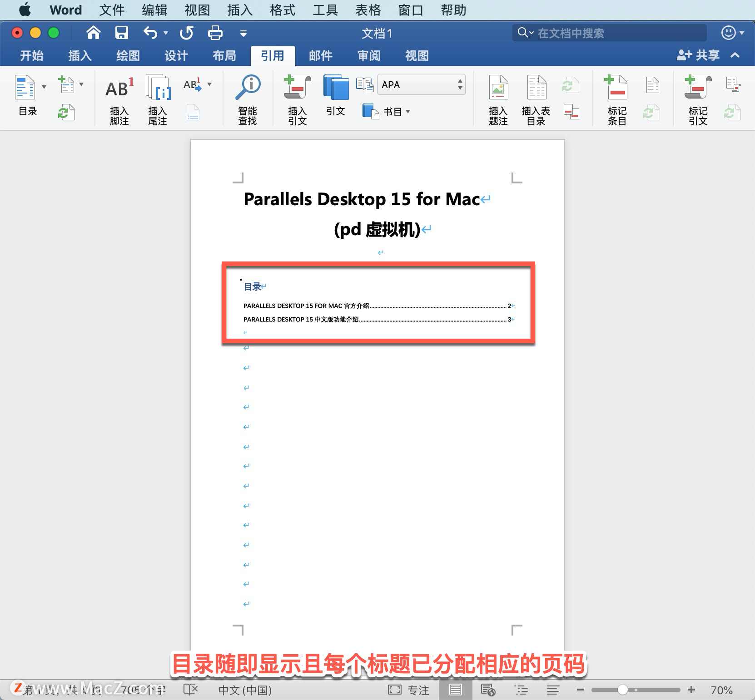Click the cross-reference icon
The height and width of the screenshot is (700, 755).
coord(571,112)
